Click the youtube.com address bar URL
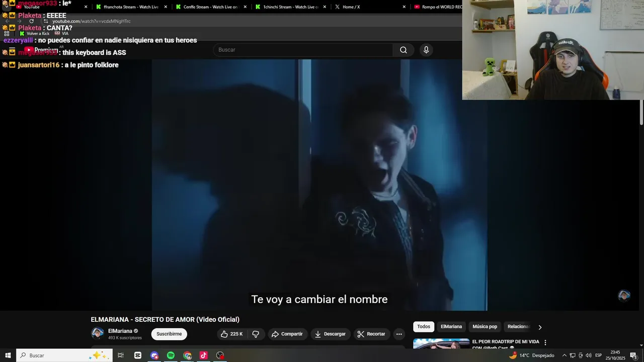 [x=92, y=21]
